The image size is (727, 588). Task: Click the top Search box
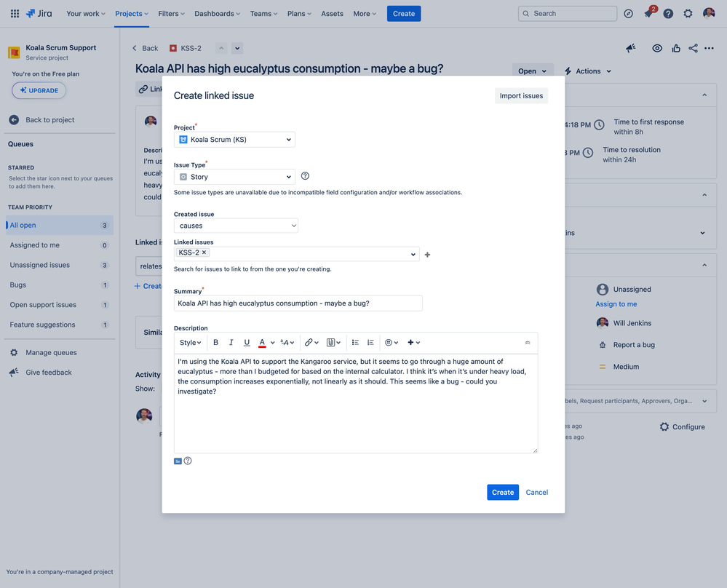click(x=568, y=13)
